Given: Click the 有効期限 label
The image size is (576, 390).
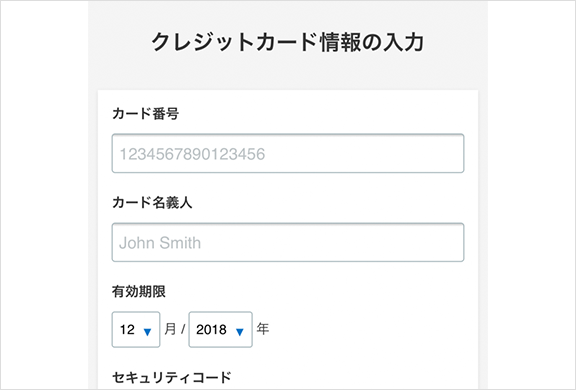Looking at the screenshot, I should pyautogui.click(x=139, y=292).
